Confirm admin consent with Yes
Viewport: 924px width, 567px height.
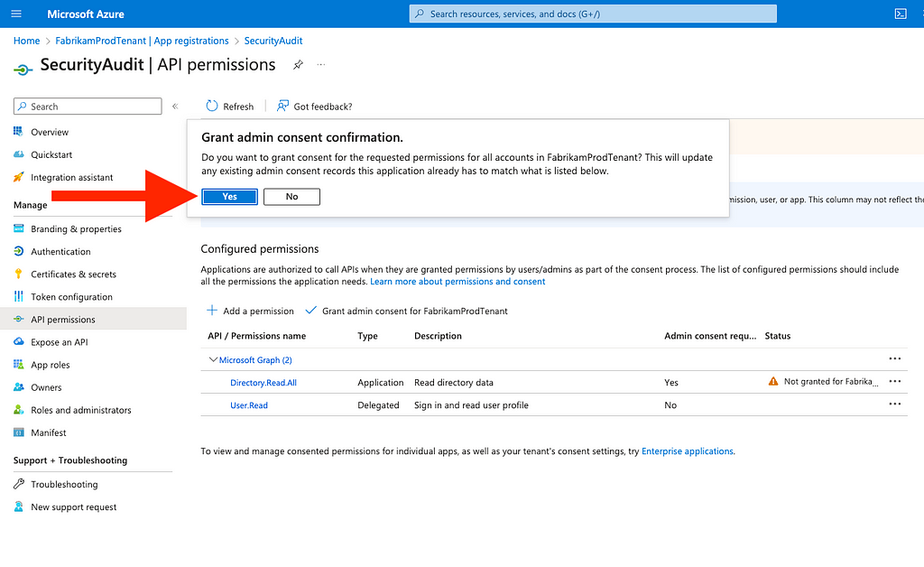click(x=230, y=197)
